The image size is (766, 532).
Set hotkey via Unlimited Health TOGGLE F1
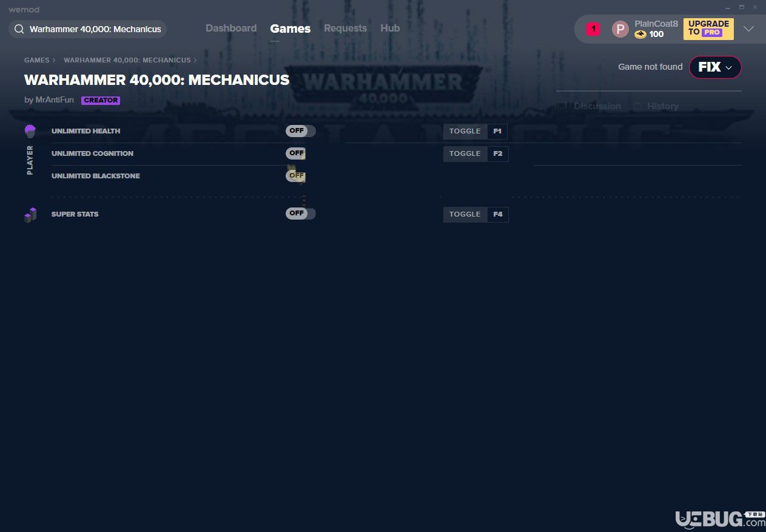[475, 132]
